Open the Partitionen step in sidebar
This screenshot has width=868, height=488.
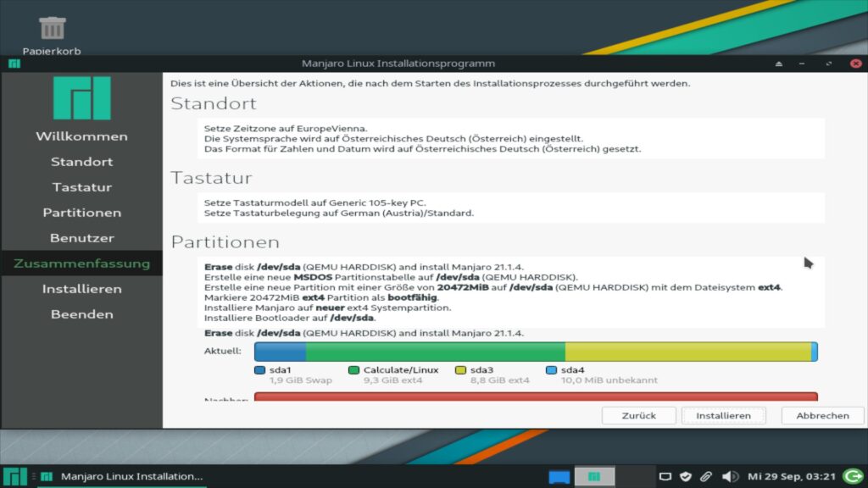click(x=82, y=213)
